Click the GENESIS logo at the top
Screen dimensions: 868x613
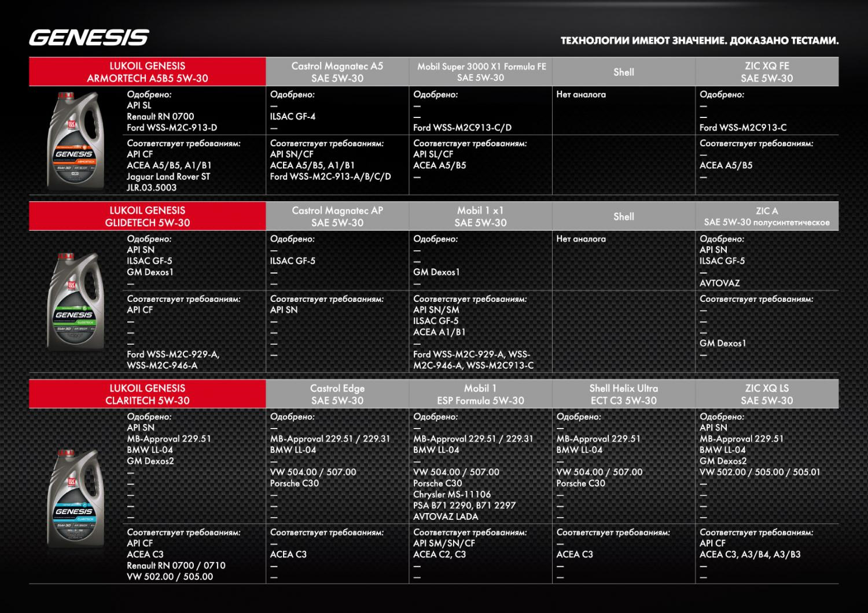(x=89, y=38)
